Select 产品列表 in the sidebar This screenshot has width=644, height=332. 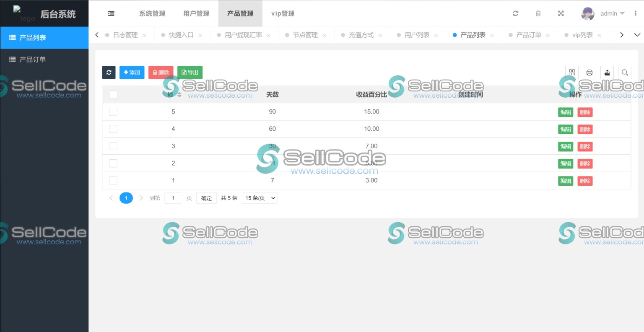[x=44, y=38]
